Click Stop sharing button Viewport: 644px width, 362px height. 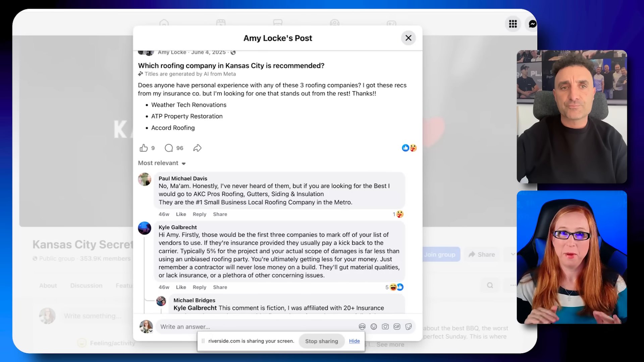[x=321, y=341]
